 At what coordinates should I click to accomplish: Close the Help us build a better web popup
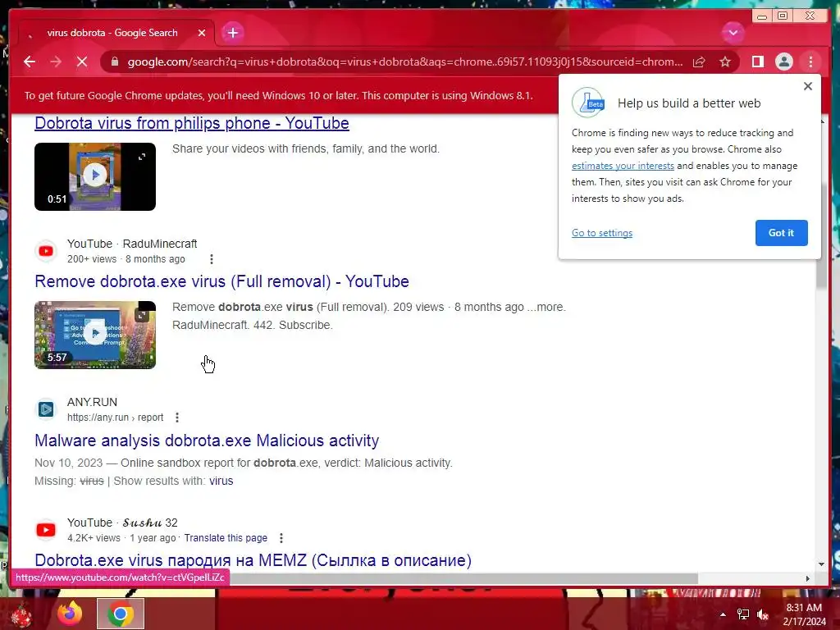[x=808, y=86]
